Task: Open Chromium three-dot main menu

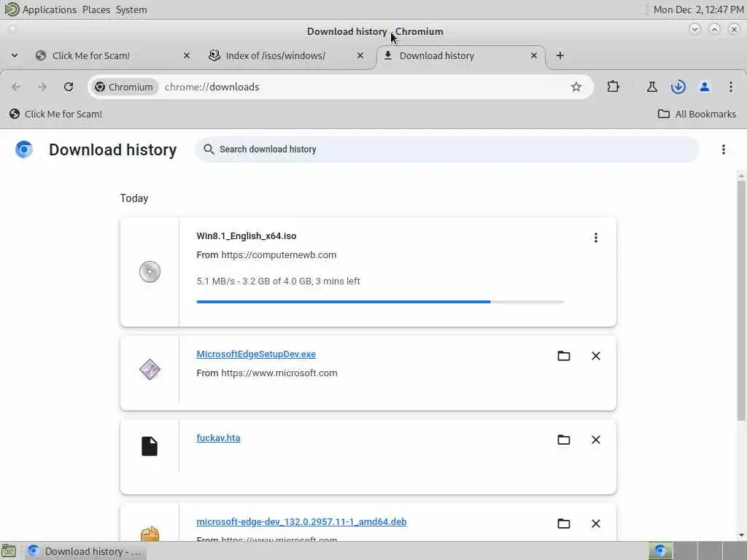Action: click(x=730, y=87)
